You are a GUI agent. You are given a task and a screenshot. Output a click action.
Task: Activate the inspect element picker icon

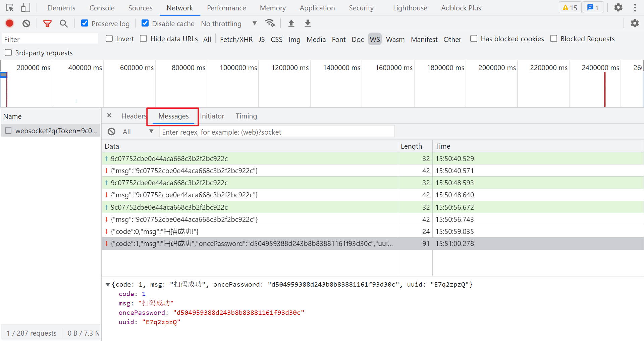pyautogui.click(x=10, y=8)
